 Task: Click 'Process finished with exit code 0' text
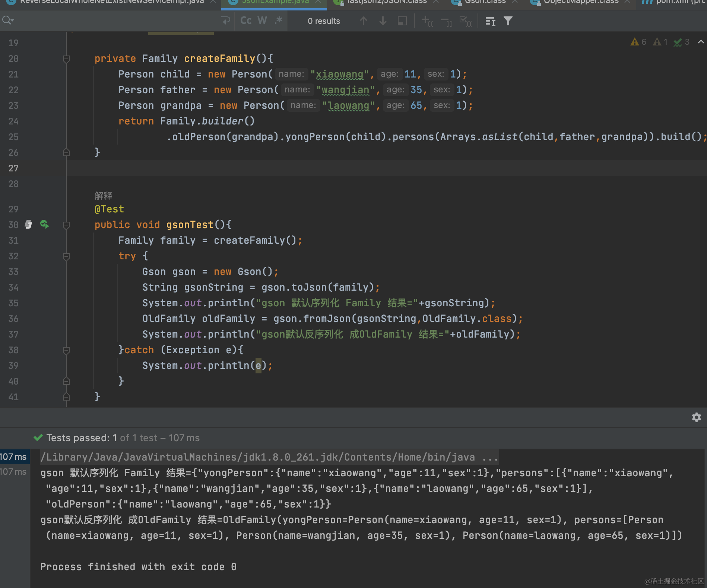tap(138, 567)
